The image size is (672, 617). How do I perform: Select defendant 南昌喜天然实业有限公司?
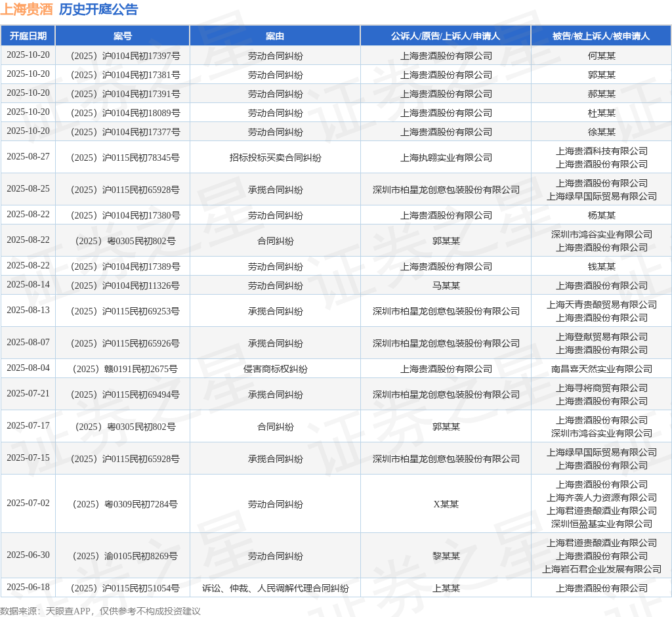click(601, 369)
